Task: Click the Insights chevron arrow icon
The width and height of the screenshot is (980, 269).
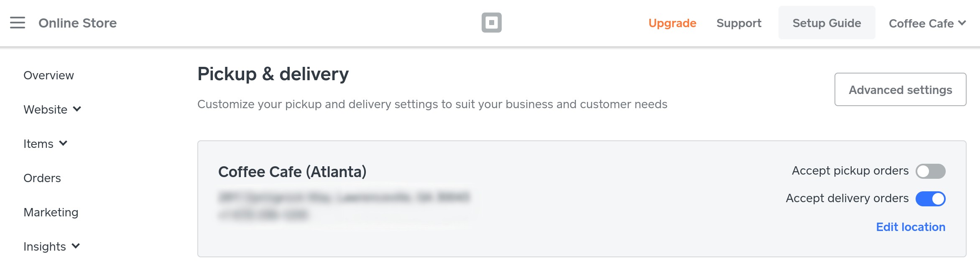Action: 76,246
